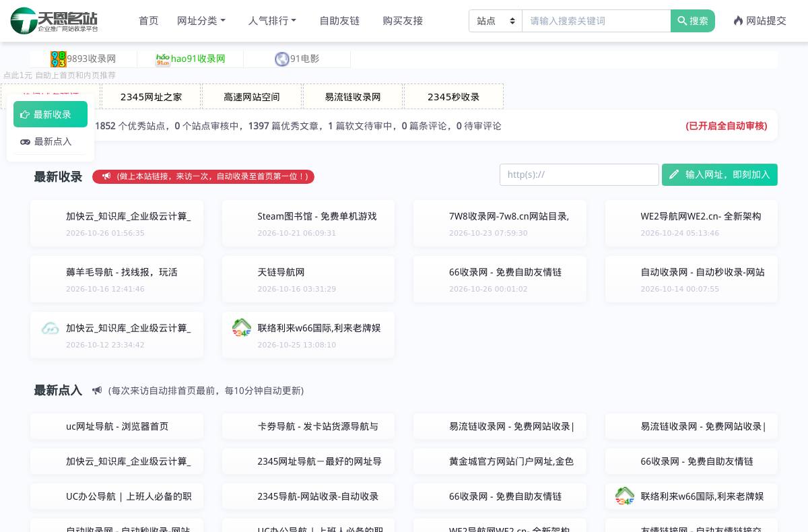Screen dimensions: 808x532
Task: Click 点此1元 自助上首页和内页推荐 text
Action: 59,75
